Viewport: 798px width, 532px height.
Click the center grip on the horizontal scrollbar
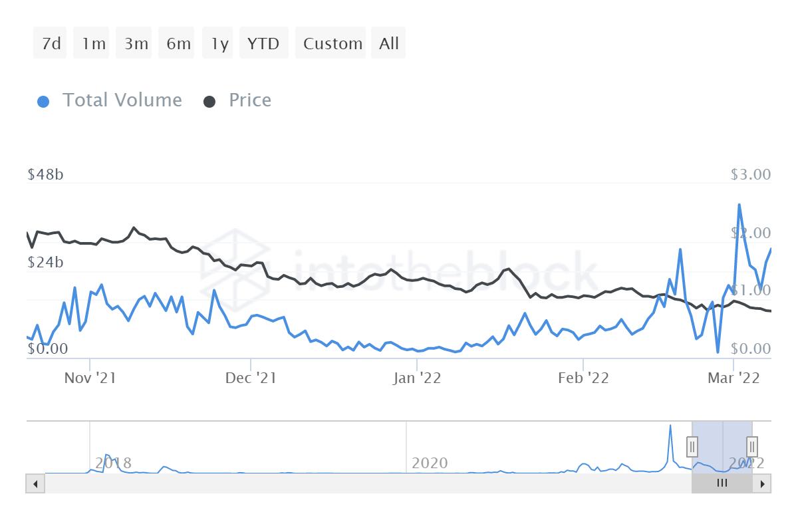click(722, 483)
